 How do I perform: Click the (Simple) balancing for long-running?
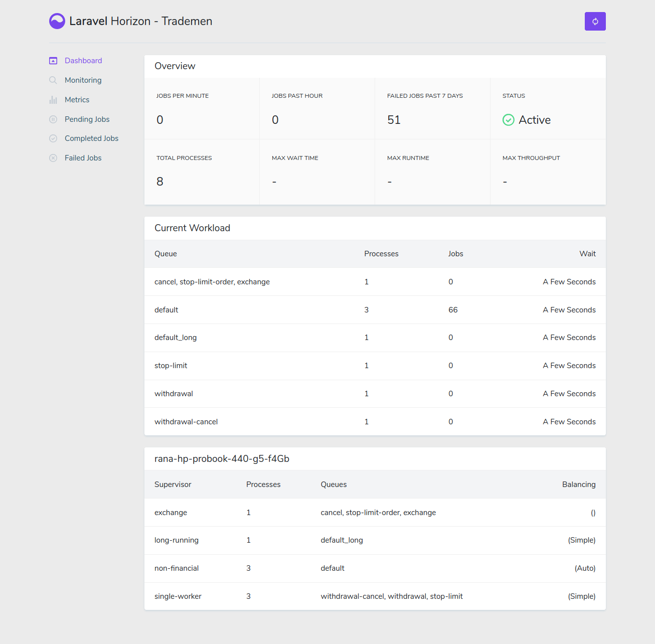pyautogui.click(x=582, y=540)
